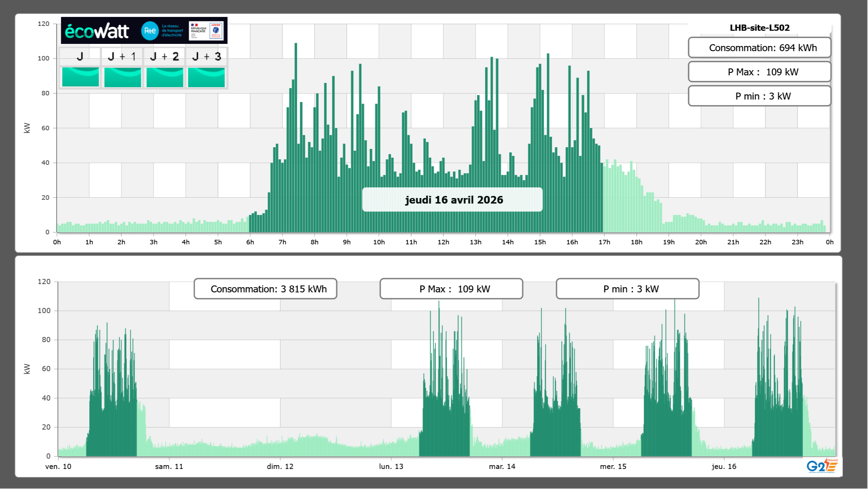Select the green signal tile under J + 3
The image size is (868, 489).
point(206,77)
